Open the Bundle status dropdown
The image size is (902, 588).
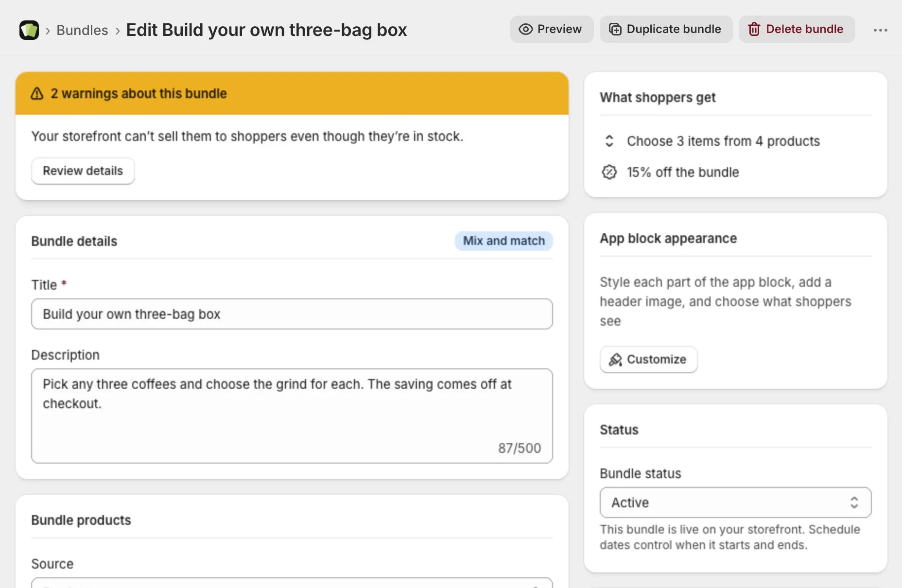[x=735, y=502]
